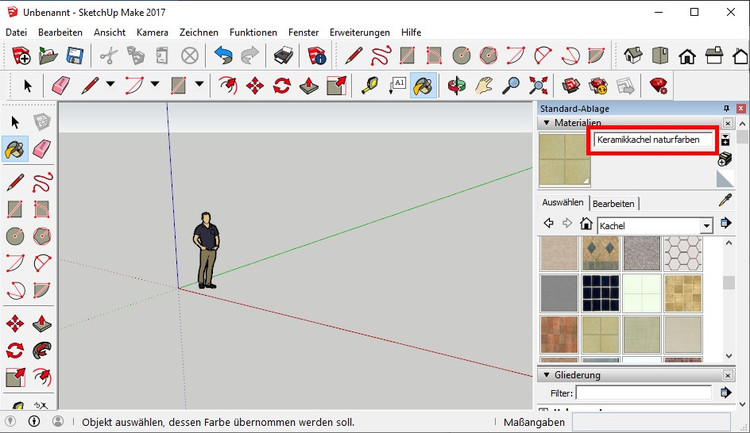This screenshot has width=750, height=433.
Task: Click the eyedropper sample paint icon
Action: coord(726,201)
